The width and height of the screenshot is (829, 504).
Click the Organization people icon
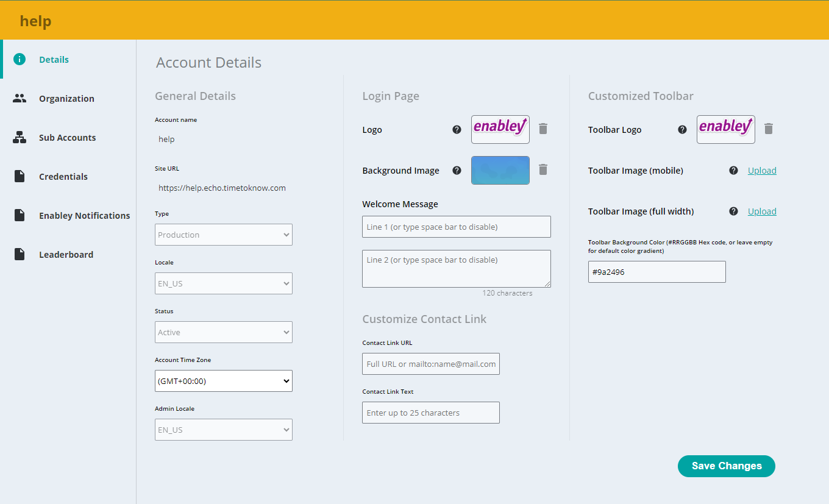click(x=20, y=98)
